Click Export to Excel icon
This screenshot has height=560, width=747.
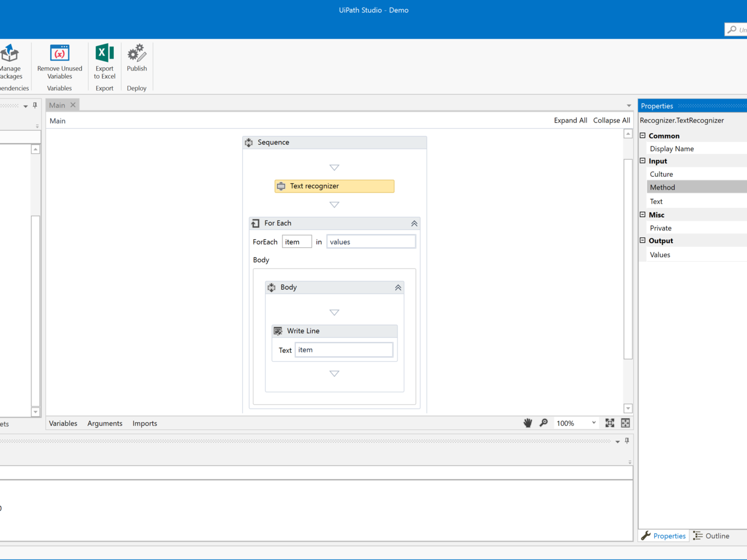(x=104, y=52)
